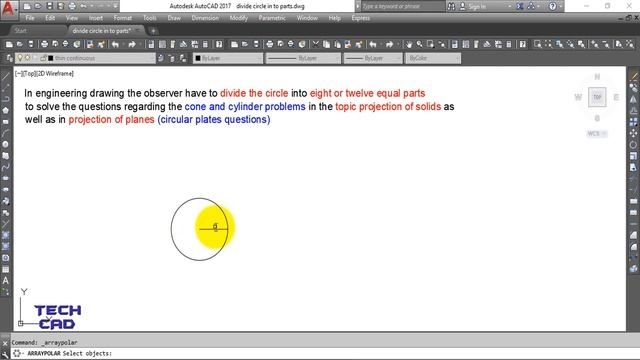Click the Layer Previous icon
Viewport: 640px width, 360px height.
pyautogui.click(x=171, y=58)
